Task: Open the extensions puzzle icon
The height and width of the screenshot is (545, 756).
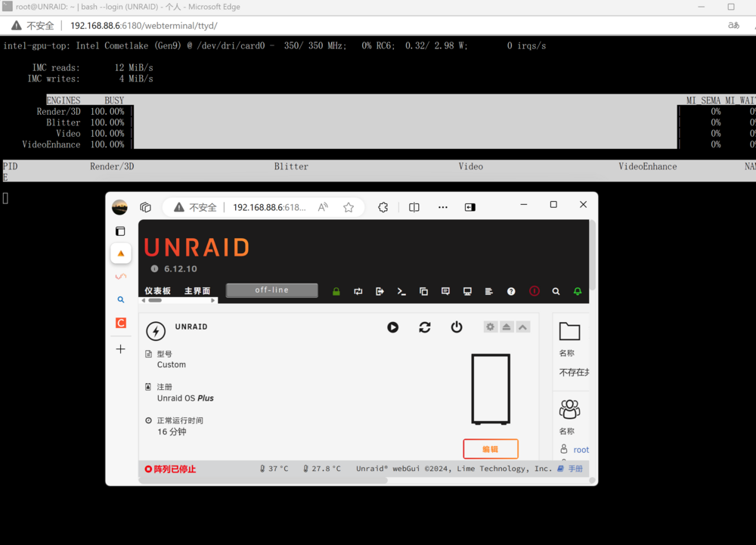Action: click(x=383, y=207)
